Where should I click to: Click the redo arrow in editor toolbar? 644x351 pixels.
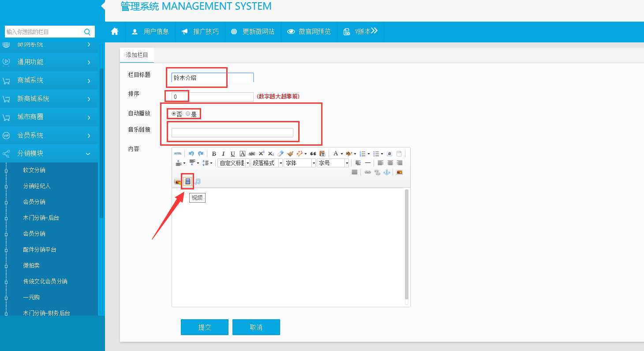[201, 154]
